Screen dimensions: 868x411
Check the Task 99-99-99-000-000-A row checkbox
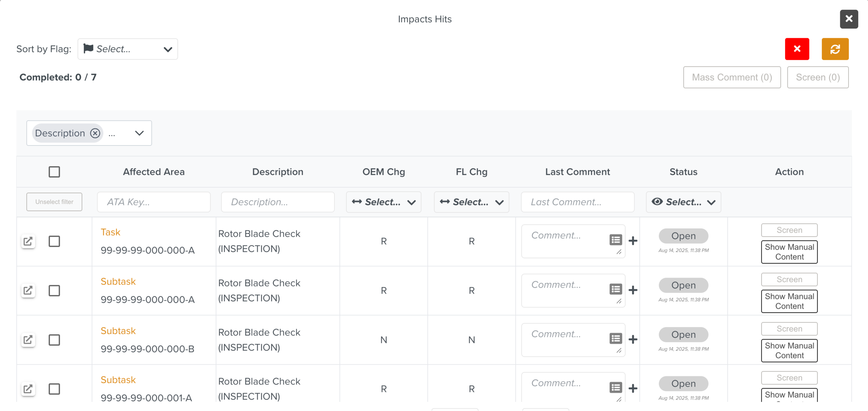coord(54,241)
